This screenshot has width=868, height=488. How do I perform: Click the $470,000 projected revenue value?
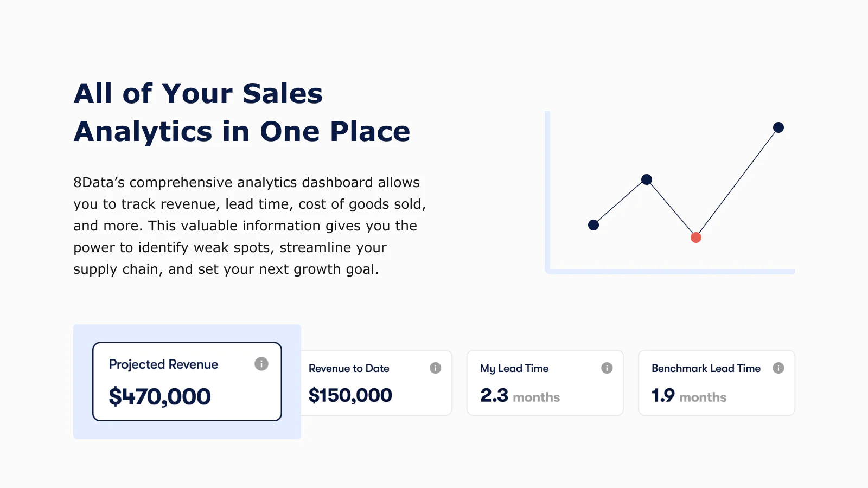159,397
